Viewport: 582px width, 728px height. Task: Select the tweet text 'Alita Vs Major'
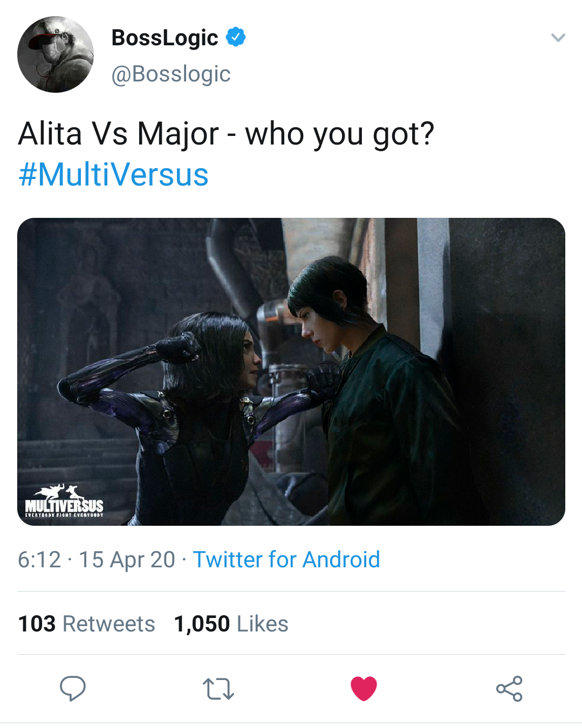coord(119,134)
